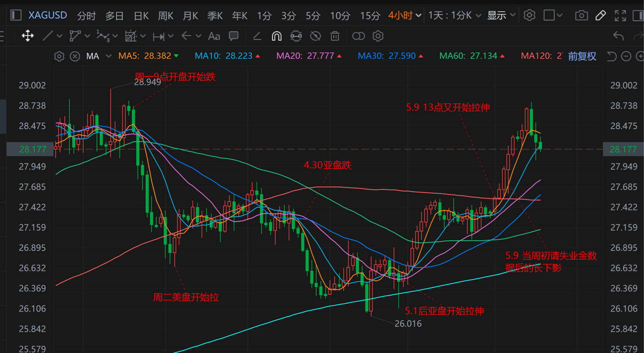Select the text tool Aa
Viewport: 644px width, 353px height.
[x=214, y=36]
